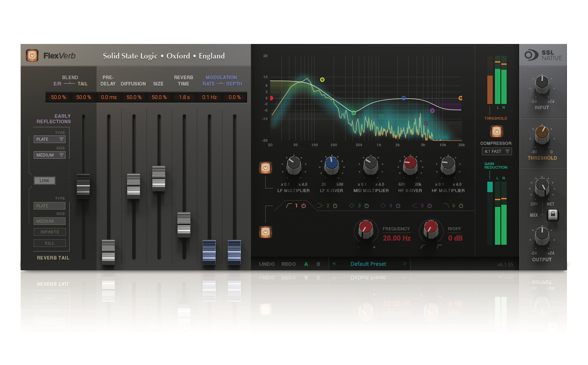Click the red EQ node on graph

tap(272, 98)
